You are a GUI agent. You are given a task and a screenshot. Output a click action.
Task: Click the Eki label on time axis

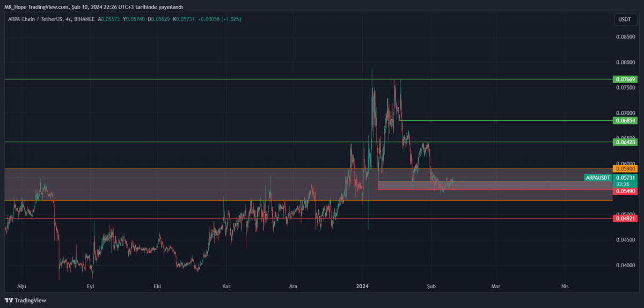coord(157,287)
